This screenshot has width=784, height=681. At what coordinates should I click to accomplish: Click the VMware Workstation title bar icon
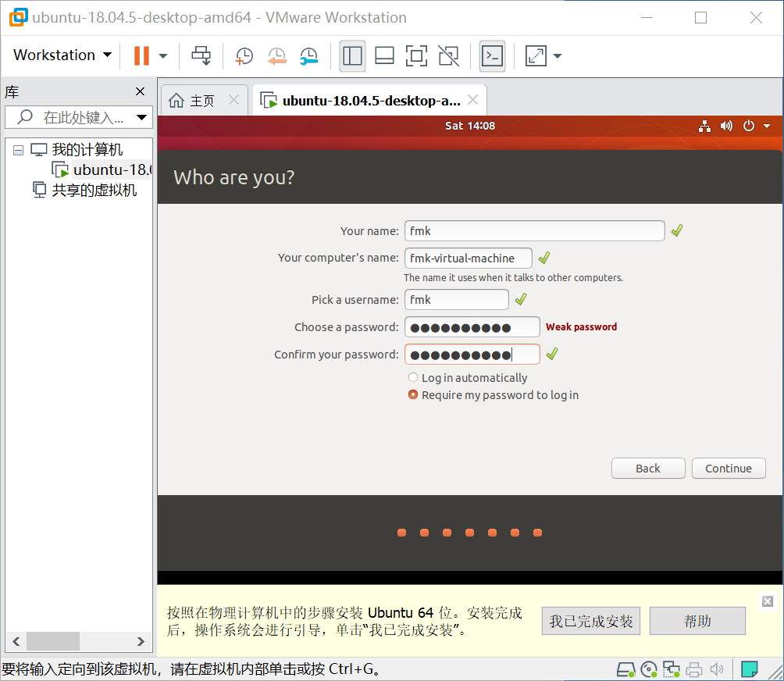(x=19, y=17)
